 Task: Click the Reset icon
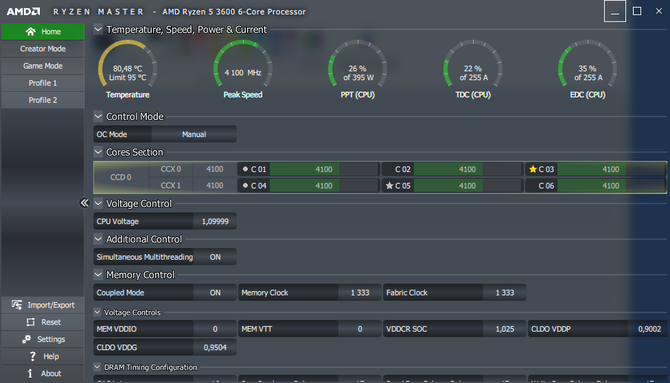click(x=31, y=322)
